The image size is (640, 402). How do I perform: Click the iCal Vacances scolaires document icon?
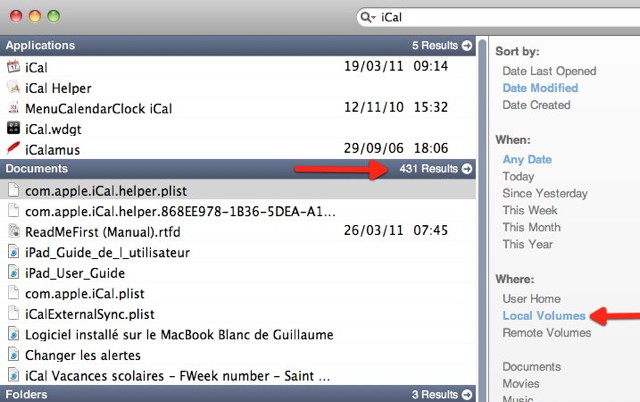click(x=13, y=375)
